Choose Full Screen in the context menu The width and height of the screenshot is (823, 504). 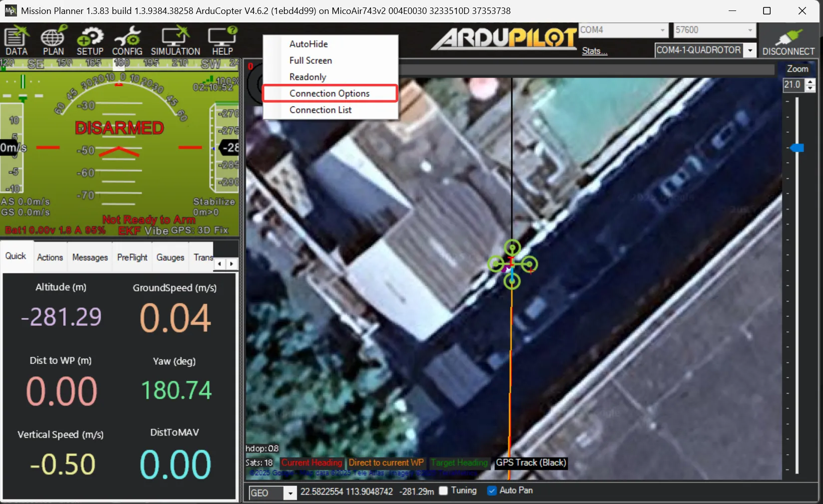[x=310, y=60]
